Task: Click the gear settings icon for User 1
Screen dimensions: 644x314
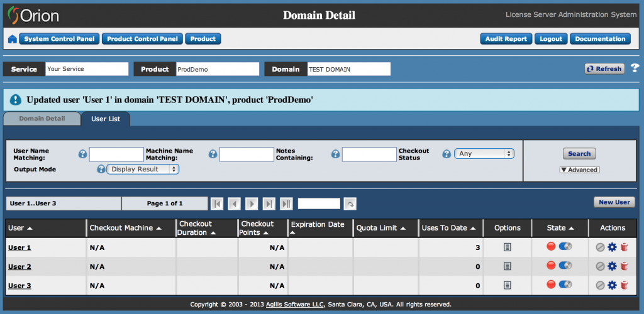Action: pyautogui.click(x=612, y=247)
